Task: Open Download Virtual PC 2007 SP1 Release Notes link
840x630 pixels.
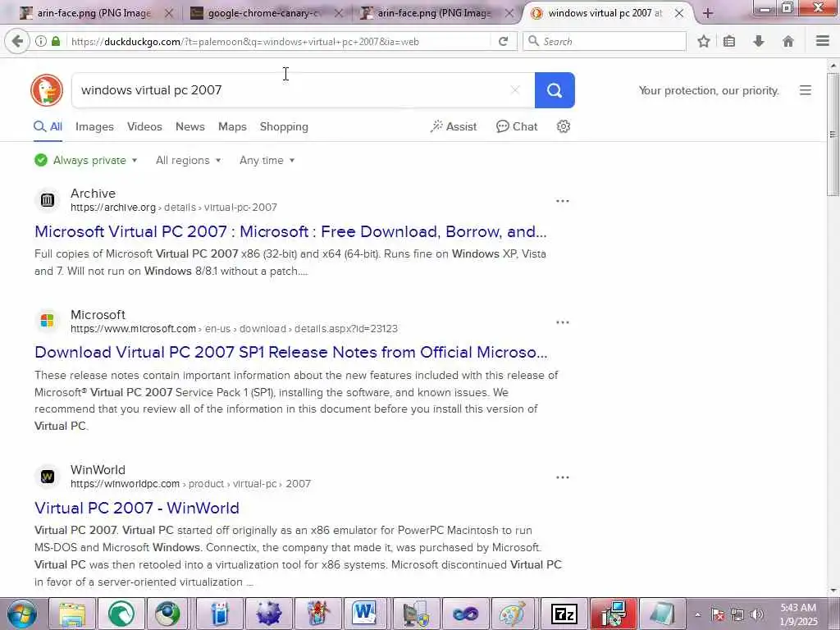Action: tap(291, 352)
